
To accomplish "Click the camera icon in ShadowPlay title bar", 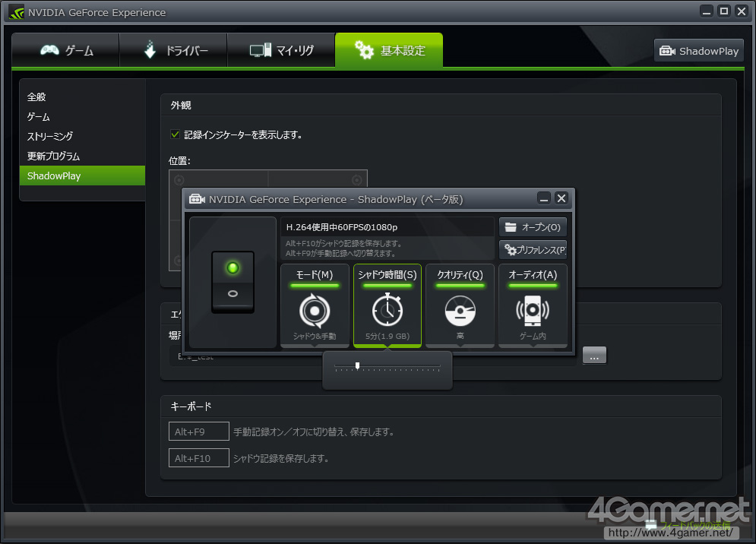I will coord(197,199).
